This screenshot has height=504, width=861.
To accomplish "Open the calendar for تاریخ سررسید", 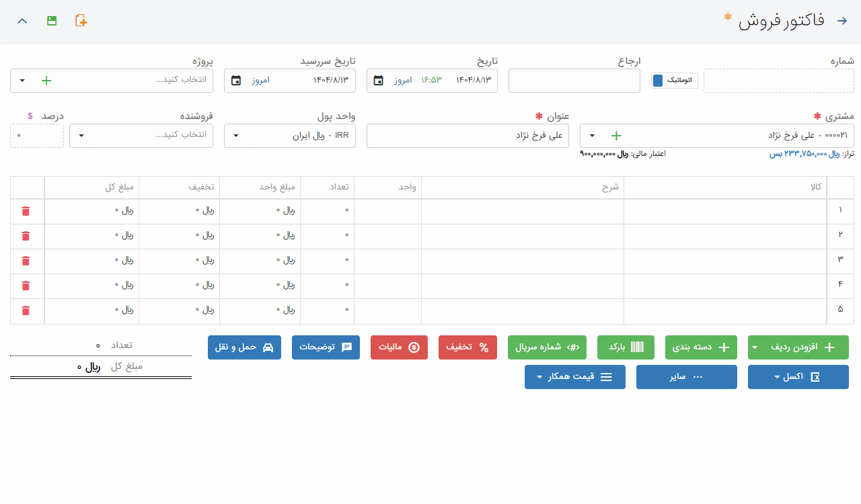I will [236, 81].
